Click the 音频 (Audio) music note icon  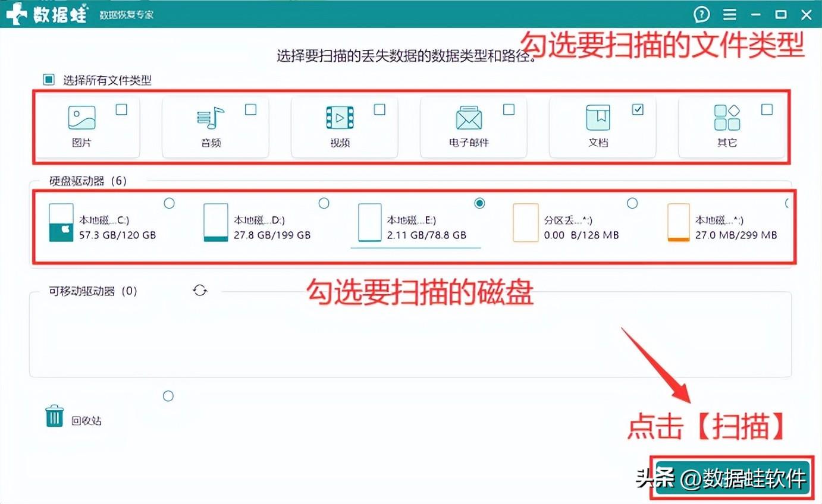point(211,118)
